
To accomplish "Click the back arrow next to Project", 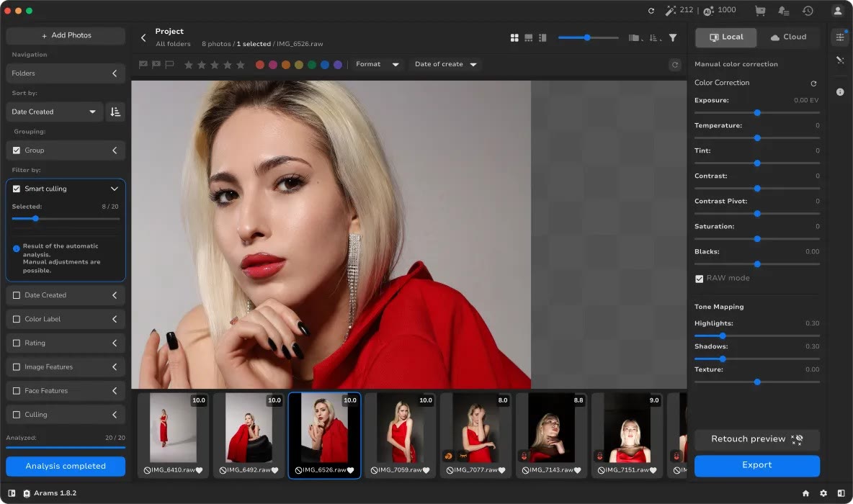I will (x=143, y=37).
